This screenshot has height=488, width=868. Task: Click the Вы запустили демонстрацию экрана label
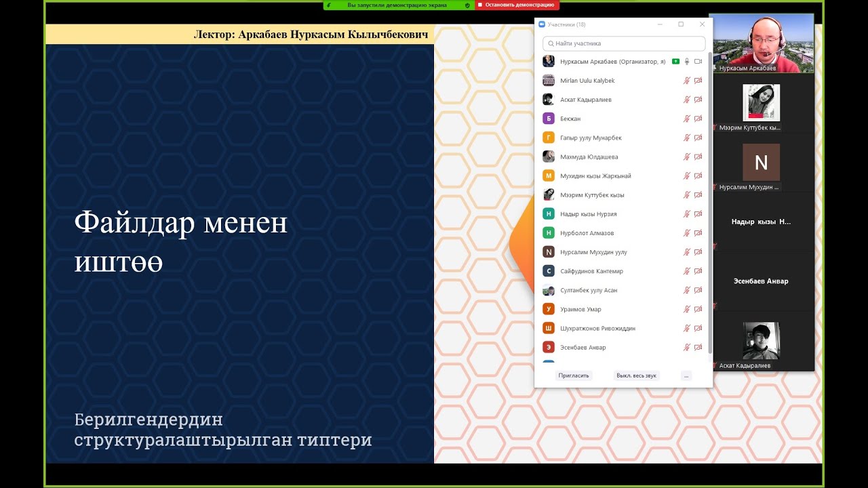click(x=397, y=5)
